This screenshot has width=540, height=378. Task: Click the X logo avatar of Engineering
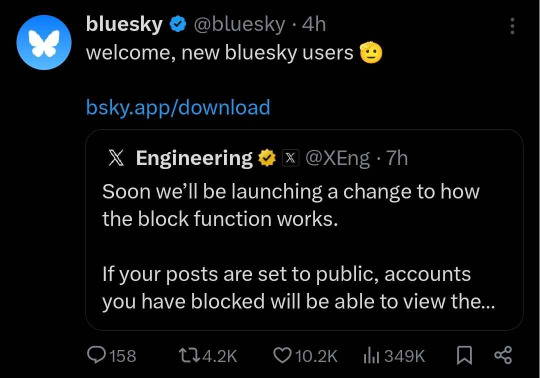point(116,158)
